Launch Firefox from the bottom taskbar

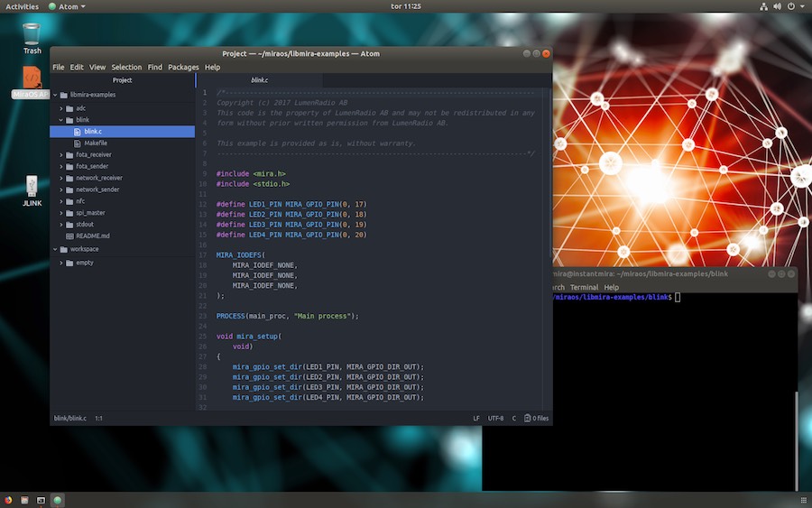(x=8, y=500)
